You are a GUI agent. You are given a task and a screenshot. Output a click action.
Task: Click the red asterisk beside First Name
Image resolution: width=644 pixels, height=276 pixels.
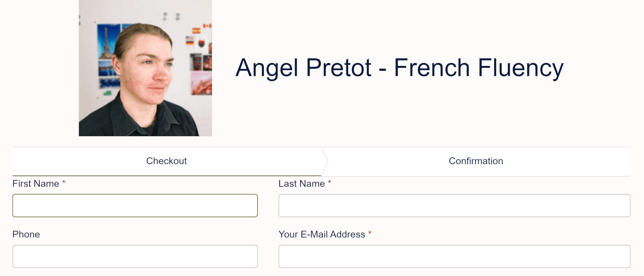click(x=64, y=183)
